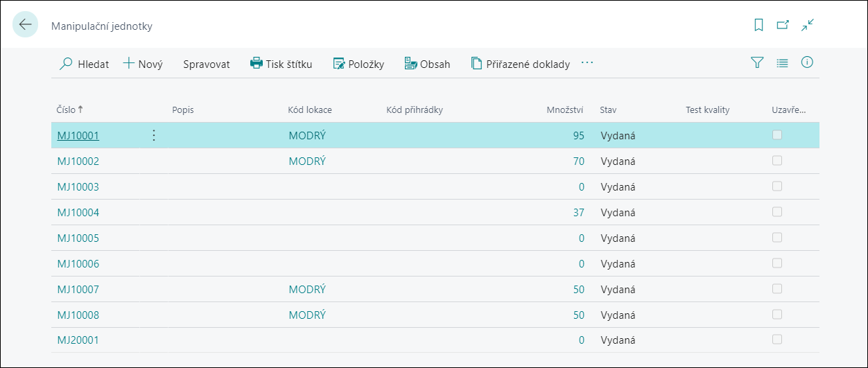Toggle Uzavřeno checkbox for MJ10001

click(777, 135)
